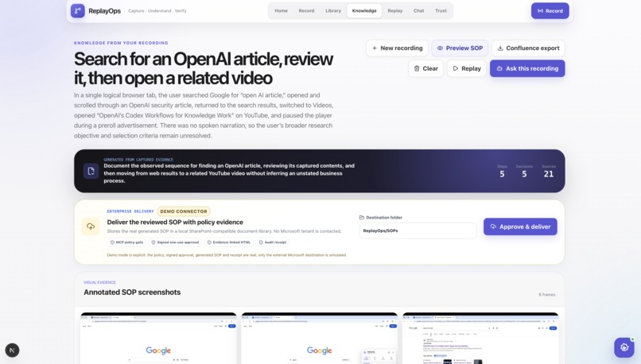Viewport: 641px width, 364px height.
Task: Click the folder icon beside Destination folder
Action: point(362,218)
